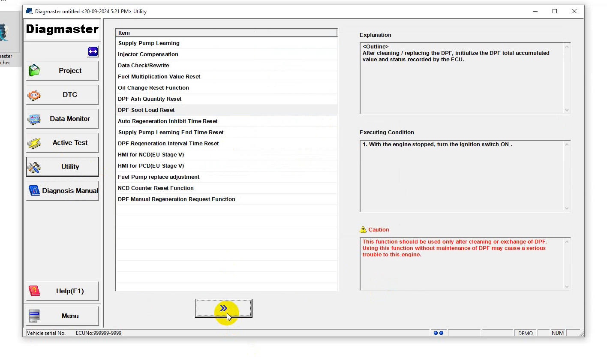This screenshot has height=364, width=607.
Task: Click the blue dots status indicator
Action: (439, 333)
